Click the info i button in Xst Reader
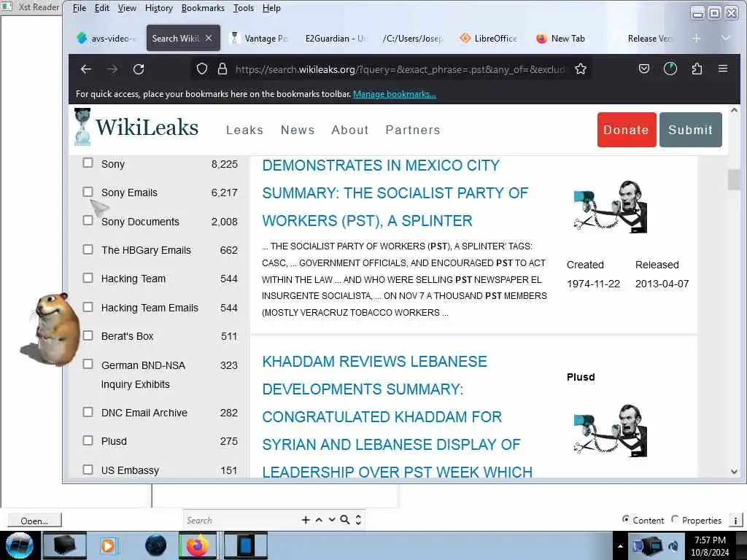 pyautogui.click(x=735, y=521)
